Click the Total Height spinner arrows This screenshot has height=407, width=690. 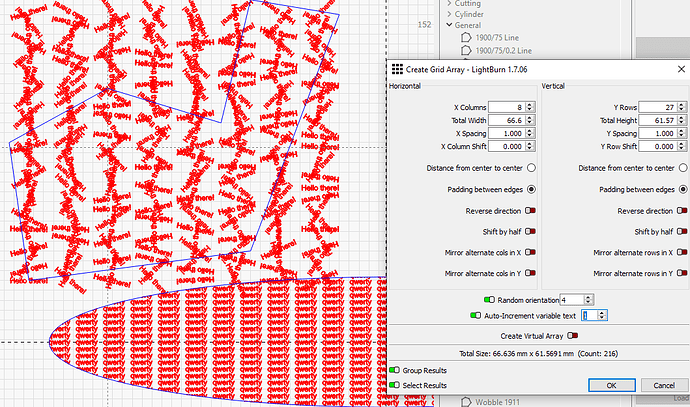682,120
